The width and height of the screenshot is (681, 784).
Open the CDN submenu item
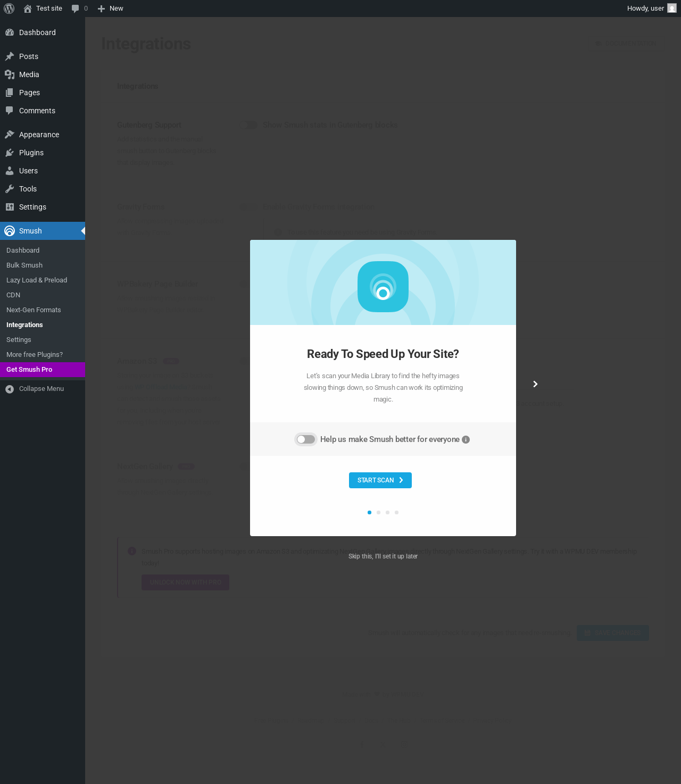pyautogui.click(x=43, y=295)
